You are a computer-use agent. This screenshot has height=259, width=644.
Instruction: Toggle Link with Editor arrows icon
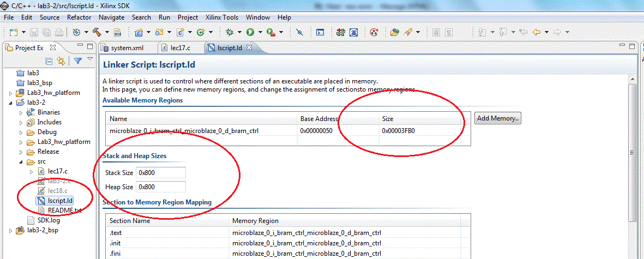pos(61,61)
